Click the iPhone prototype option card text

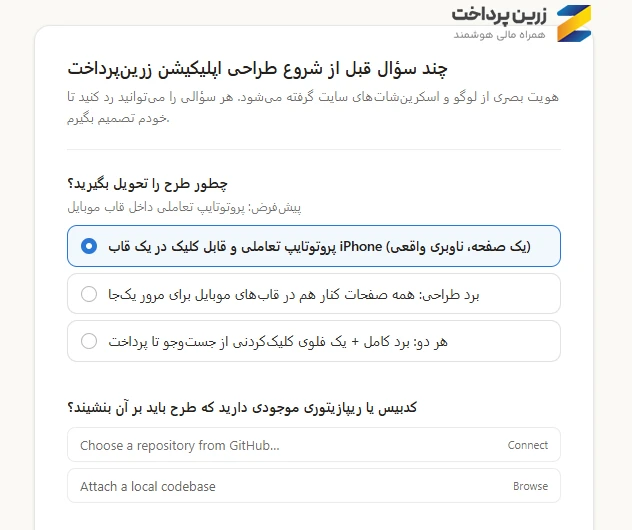tap(319, 246)
